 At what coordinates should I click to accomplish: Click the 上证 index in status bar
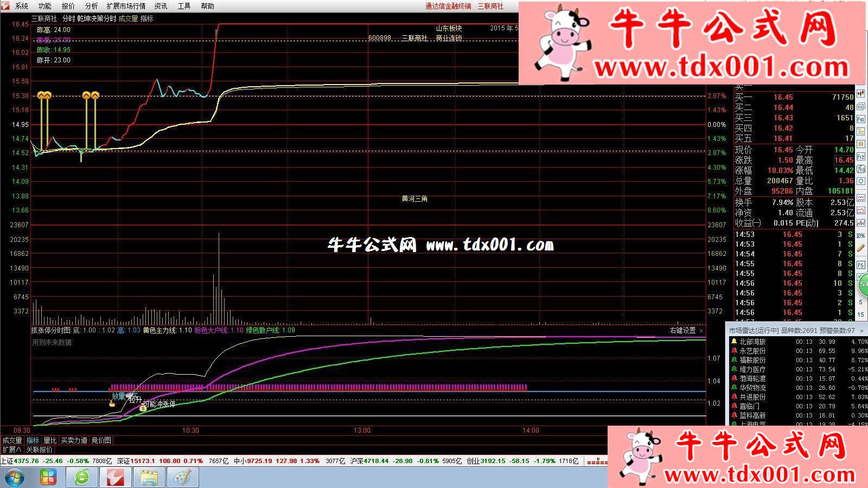(x=7, y=461)
